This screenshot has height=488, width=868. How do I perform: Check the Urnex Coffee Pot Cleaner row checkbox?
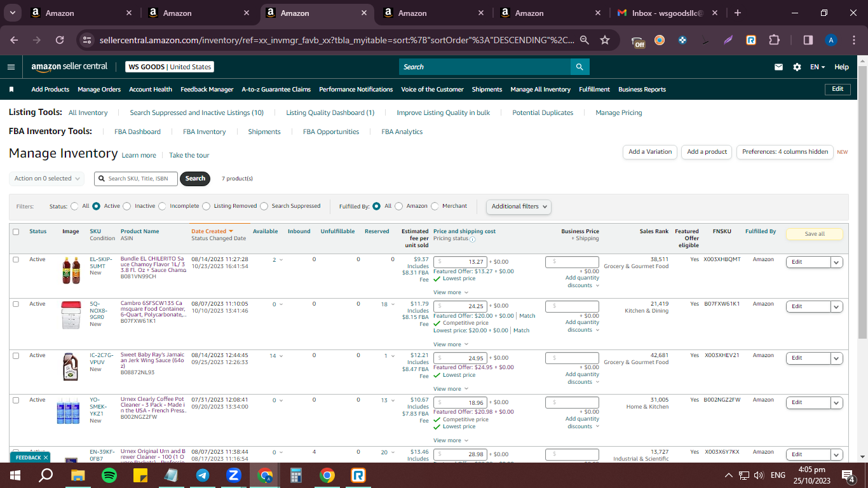[16, 400]
